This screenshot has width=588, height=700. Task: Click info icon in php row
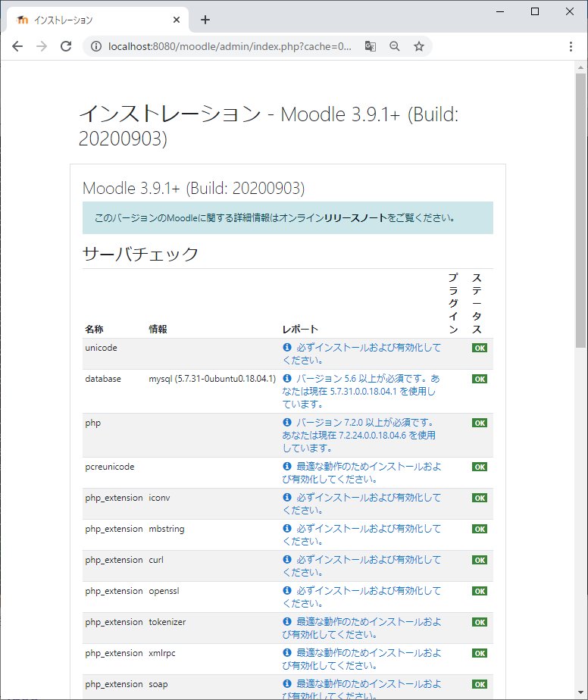(287, 422)
